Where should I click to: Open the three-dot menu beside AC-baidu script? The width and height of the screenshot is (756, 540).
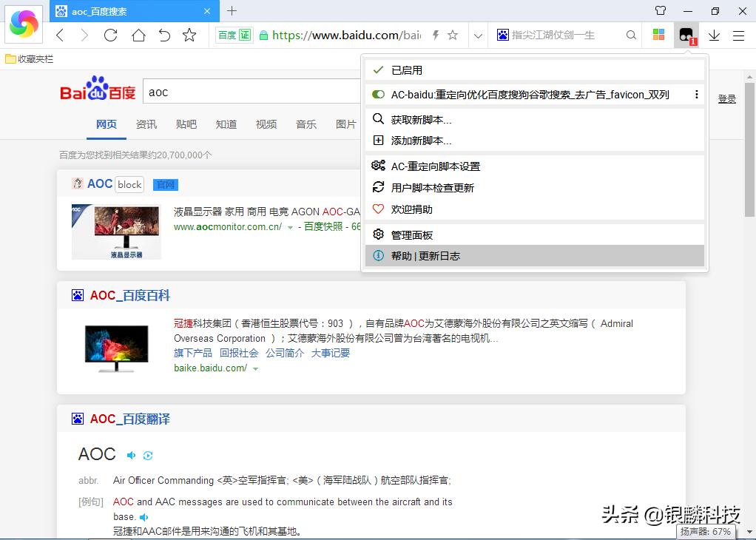(698, 95)
